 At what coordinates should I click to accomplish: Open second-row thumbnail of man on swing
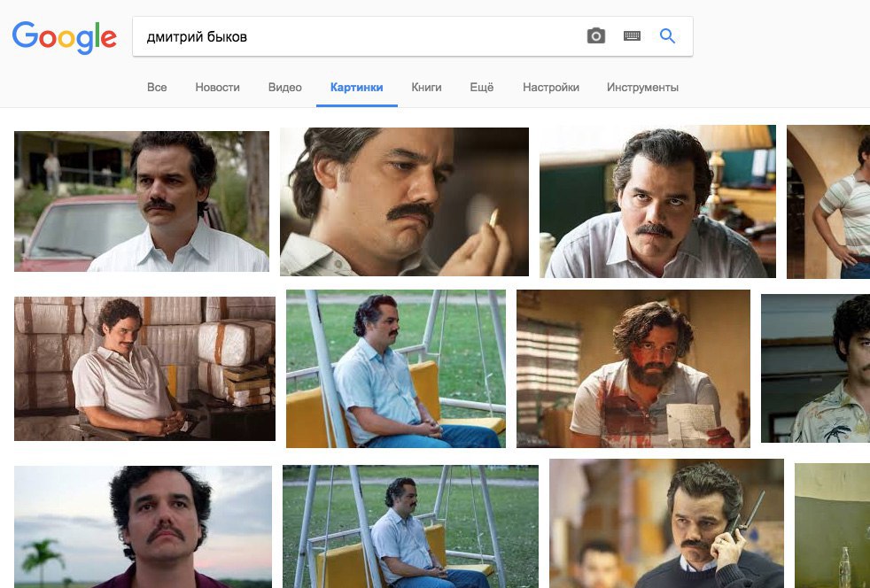pos(396,369)
